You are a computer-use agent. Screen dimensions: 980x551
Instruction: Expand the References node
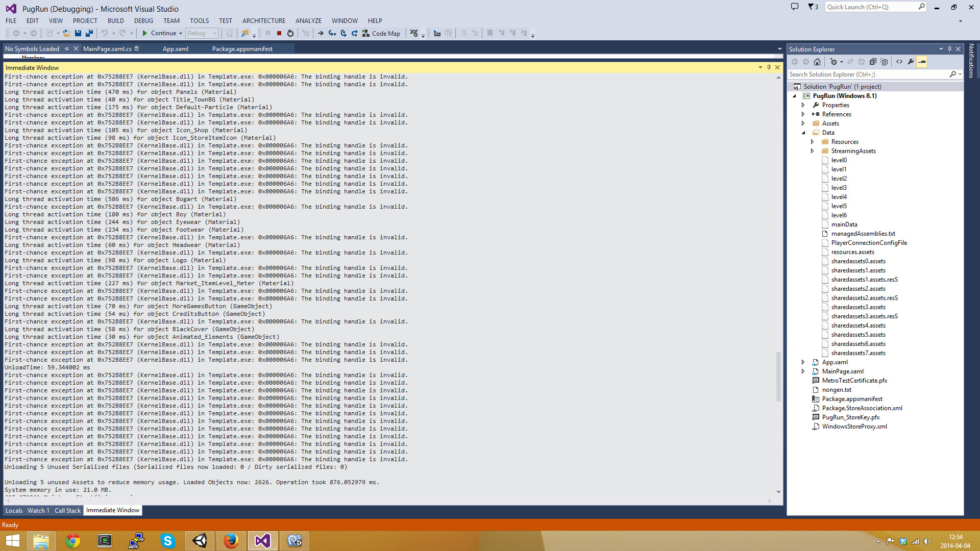click(x=803, y=114)
